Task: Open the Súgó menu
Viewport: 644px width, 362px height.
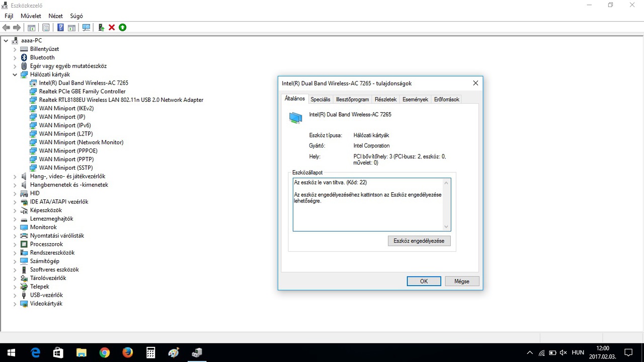Action: (76, 16)
